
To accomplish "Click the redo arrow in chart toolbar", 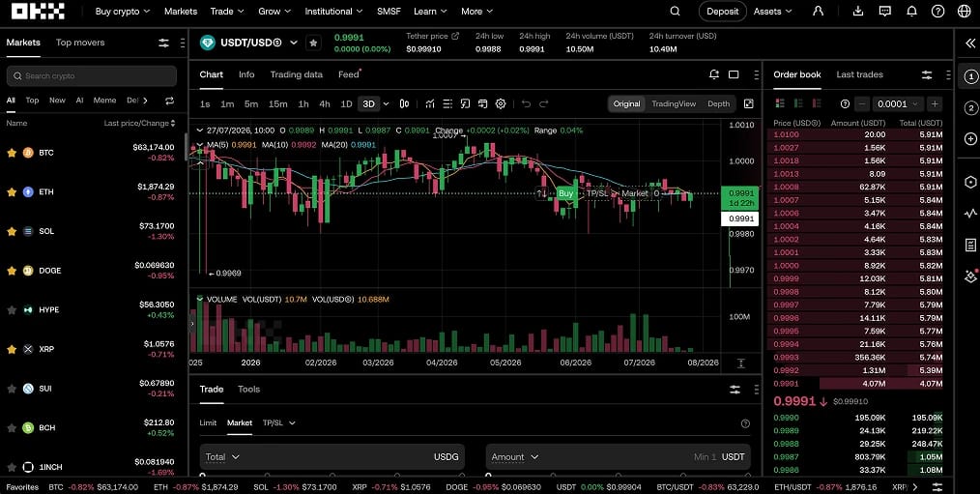I will tap(544, 103).
